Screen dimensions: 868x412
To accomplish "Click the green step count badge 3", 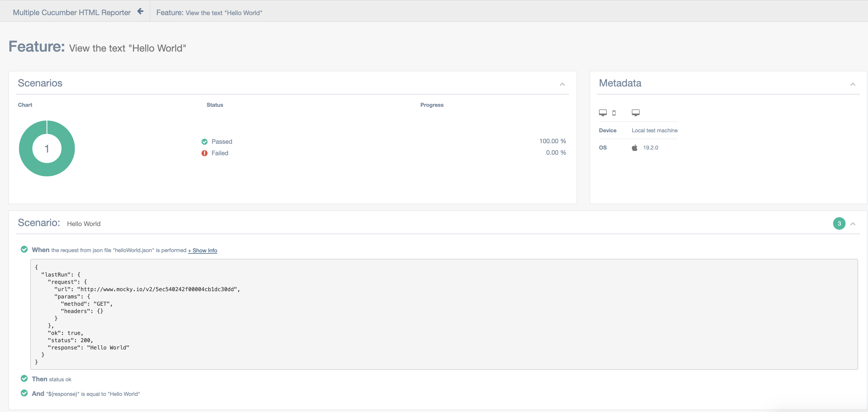I will click(839, 223).
